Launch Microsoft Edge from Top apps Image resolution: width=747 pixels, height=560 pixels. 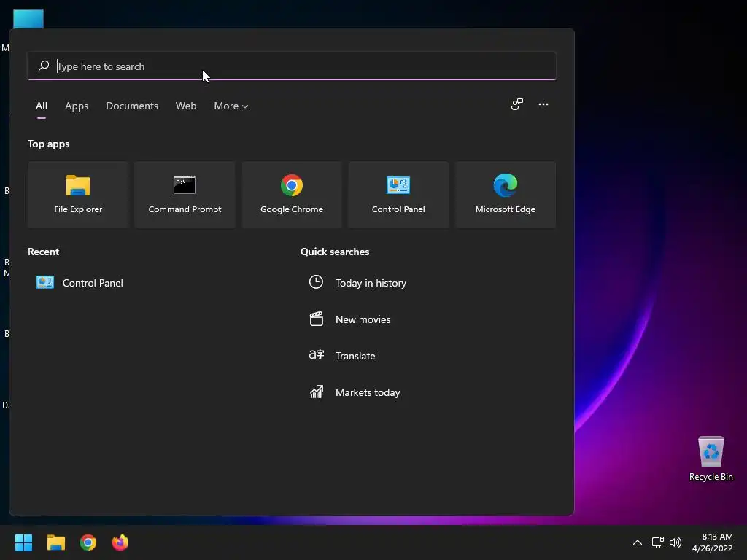505,194
